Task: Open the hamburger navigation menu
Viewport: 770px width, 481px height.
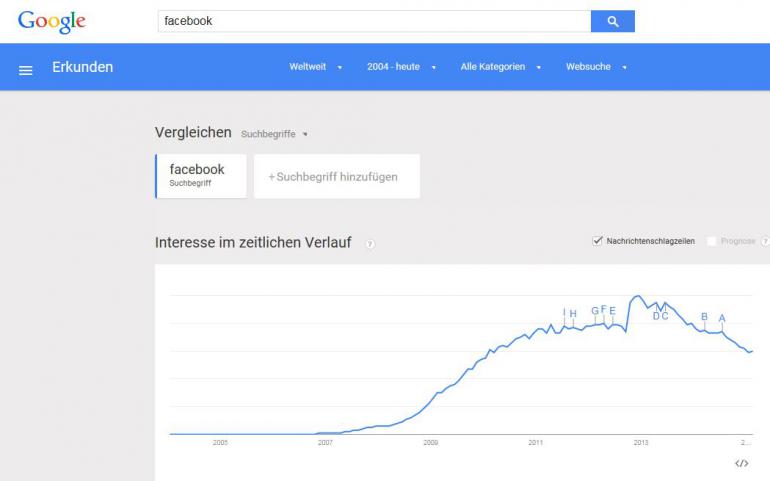Action: point(26,69)
